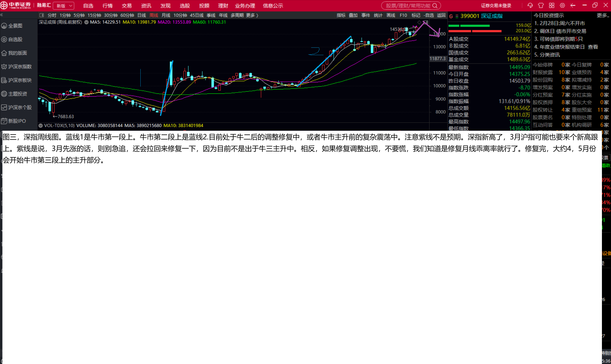Click the stock search input field

(408, 6)
